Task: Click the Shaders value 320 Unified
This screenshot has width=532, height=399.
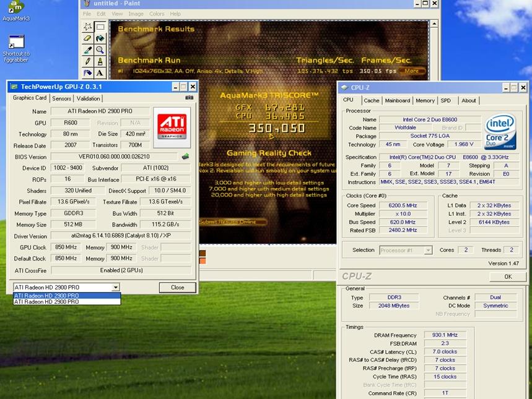Action: pos(78,191)
